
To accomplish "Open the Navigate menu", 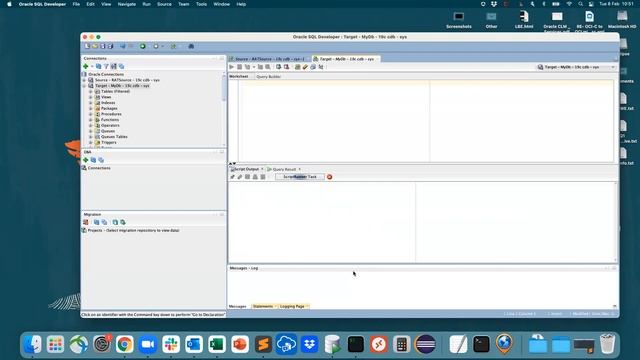I will [127, 4].
